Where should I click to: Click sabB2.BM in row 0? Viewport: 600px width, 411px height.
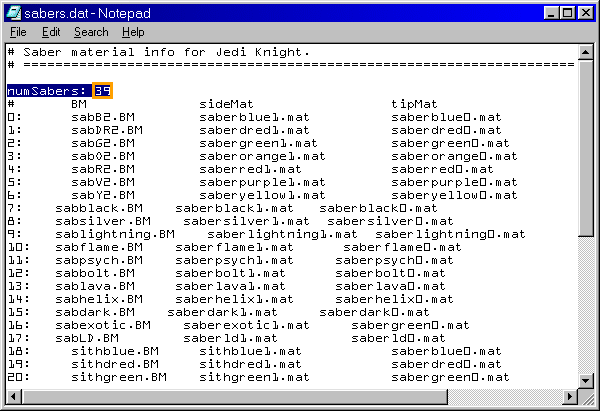click(103, 117)
